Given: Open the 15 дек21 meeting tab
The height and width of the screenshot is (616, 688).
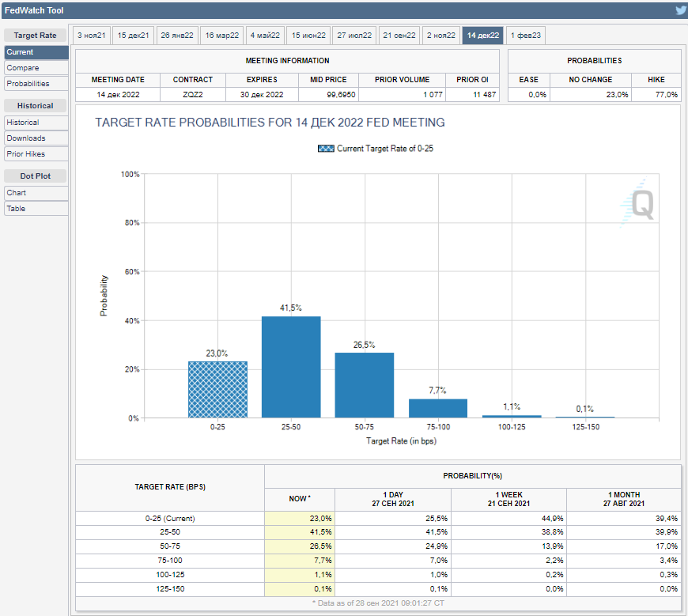Looking at the screenshot, I should (x=133, y=36).
